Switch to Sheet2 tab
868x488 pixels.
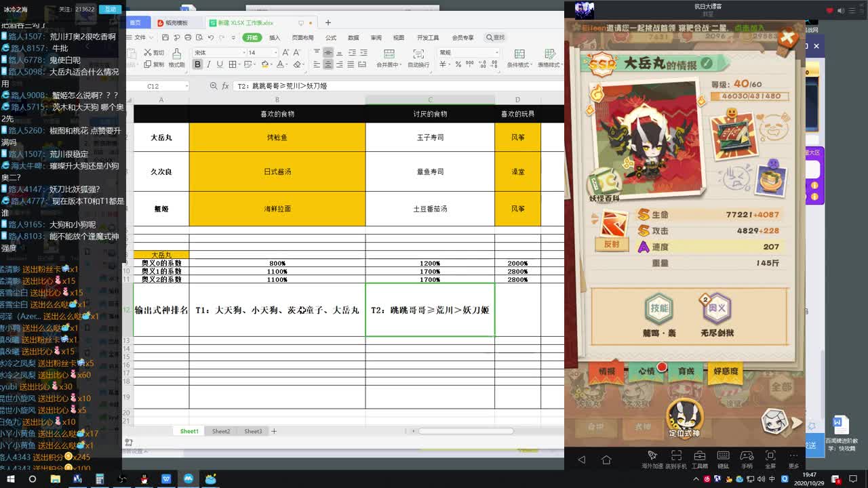[x=221, y=431]
